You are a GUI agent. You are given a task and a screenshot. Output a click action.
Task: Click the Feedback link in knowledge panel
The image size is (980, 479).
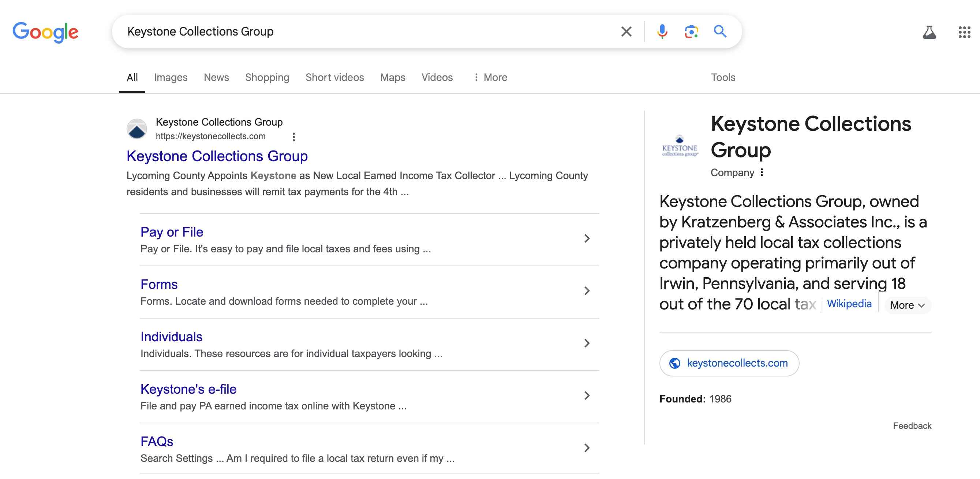coord(912,426)
